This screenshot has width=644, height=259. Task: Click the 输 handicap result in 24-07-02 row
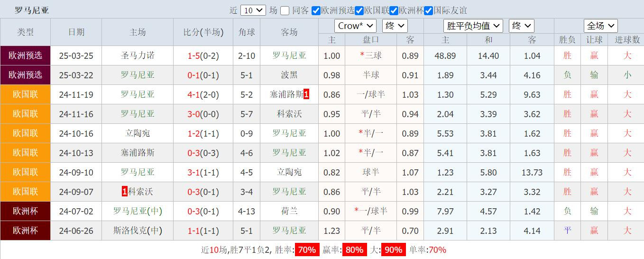[x=594, y=211]
